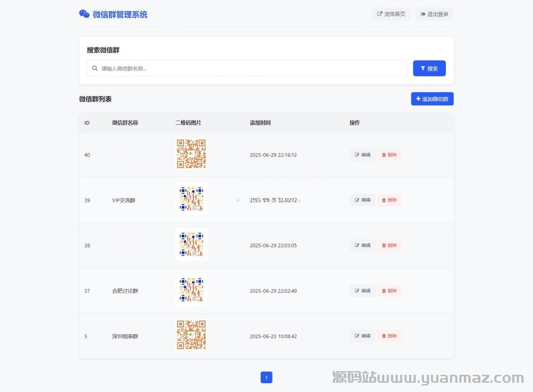Viewport: 533px width, 392px height.
Task: Edit the 合肥讨论群 row
Action: click(x=362, y=291)
